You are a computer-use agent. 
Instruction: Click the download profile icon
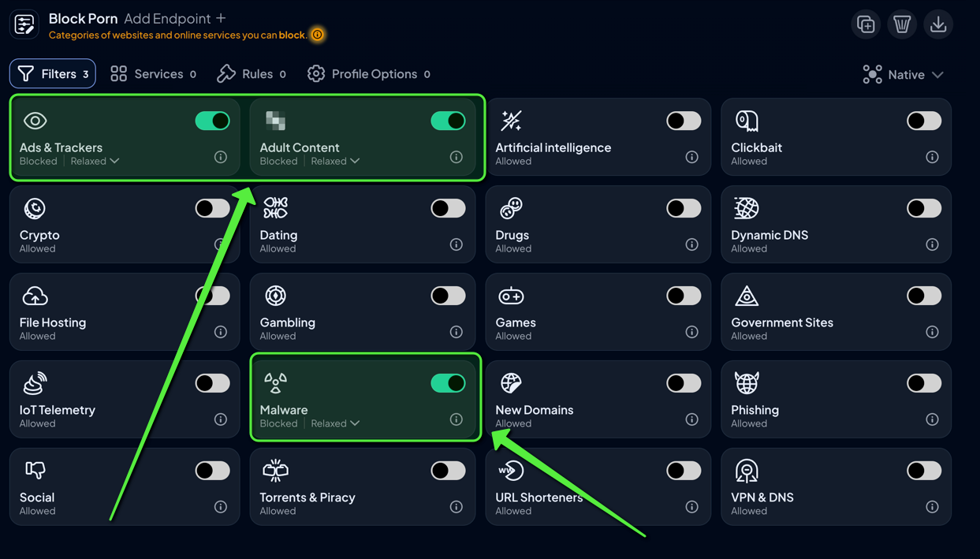938,24
